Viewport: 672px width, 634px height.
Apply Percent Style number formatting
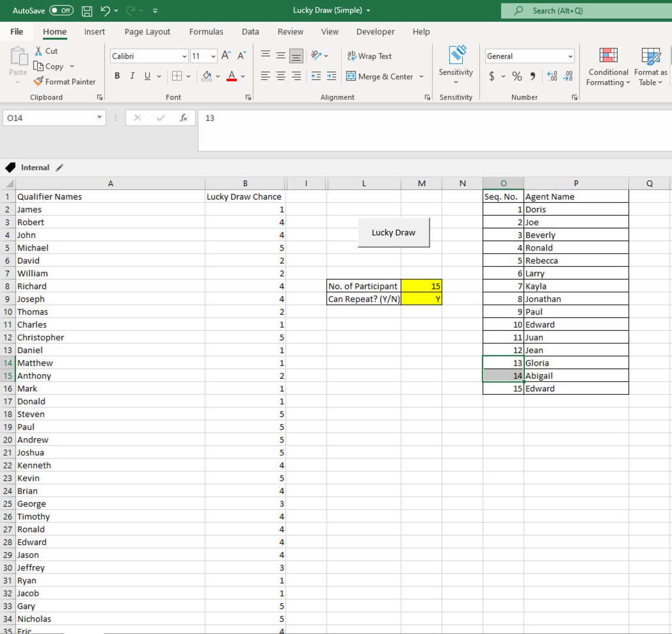[516, 76]
